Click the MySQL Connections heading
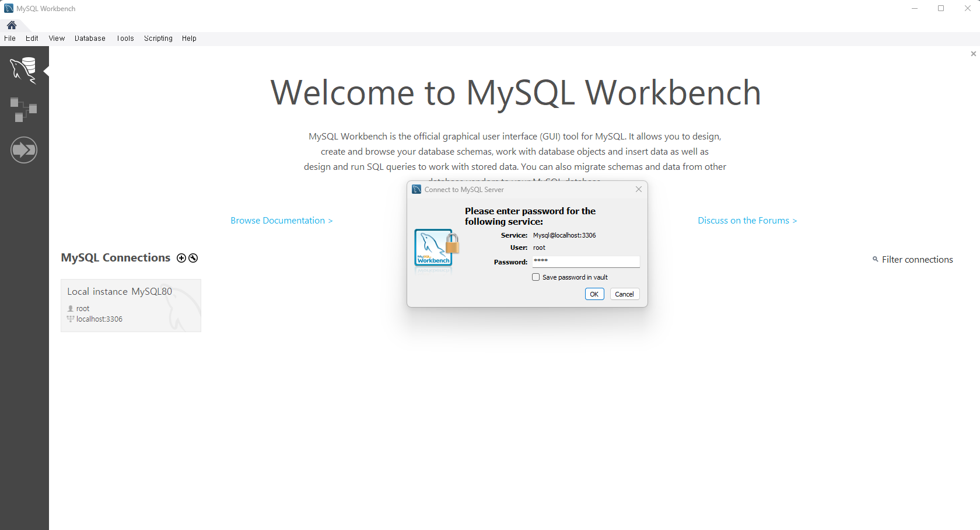This screenshot has height=530, width=980. pos(116,258)
